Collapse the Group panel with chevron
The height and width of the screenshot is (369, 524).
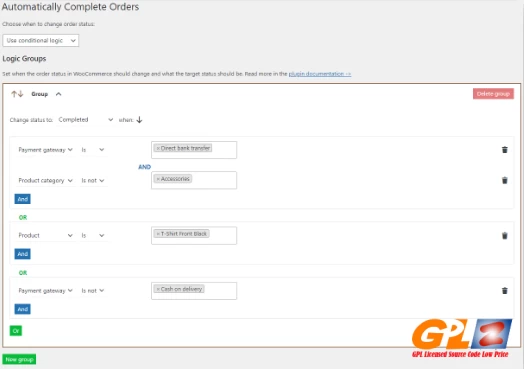tap(58, 94)
